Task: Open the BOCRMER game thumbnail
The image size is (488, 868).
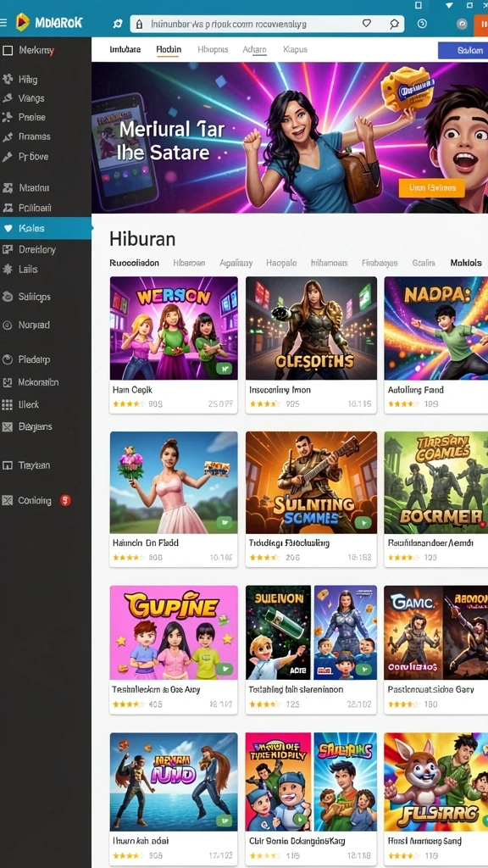Action: tap(436, 482)
